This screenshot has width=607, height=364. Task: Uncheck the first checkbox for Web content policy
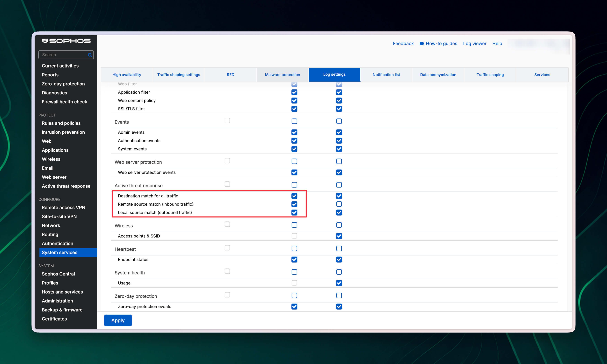(294, 101)
